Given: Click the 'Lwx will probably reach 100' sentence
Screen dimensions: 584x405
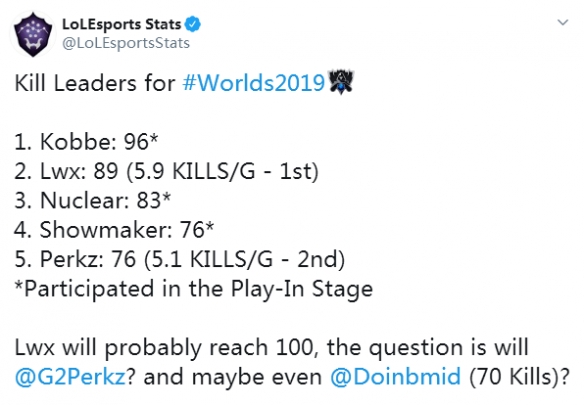Looking at the screenshot, I should 164,348.
